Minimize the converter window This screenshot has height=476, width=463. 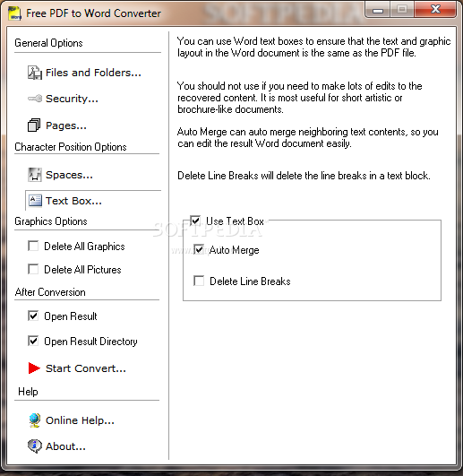click(x=378, y=10)
